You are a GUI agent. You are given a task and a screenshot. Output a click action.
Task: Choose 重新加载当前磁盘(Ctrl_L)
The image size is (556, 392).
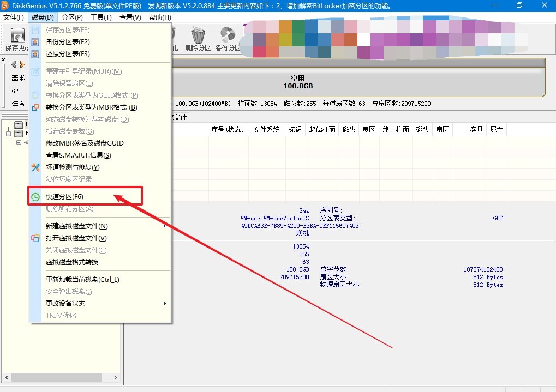(100, 280)
